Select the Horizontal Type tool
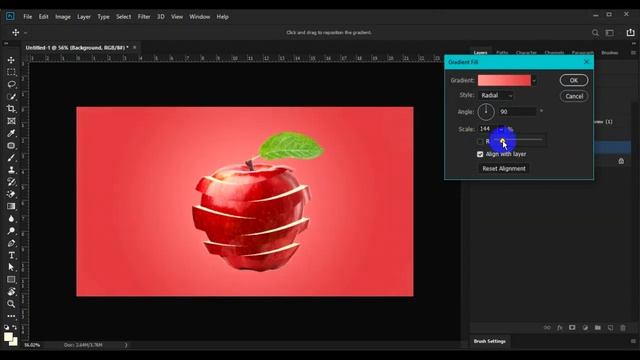The width and height of the screenshot is (640, 360). click(x=11, y=256)
